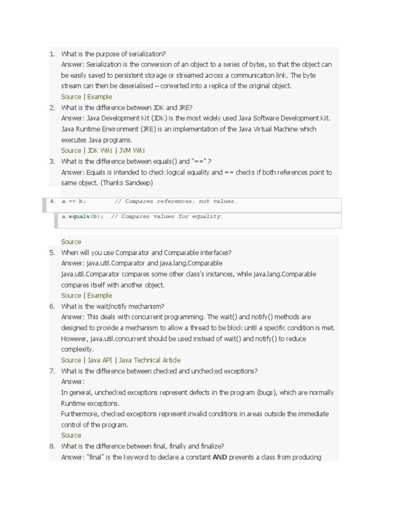Click the Source link below the code block
The height and width of the screenshot is (532, 399).
click(71, 242)
